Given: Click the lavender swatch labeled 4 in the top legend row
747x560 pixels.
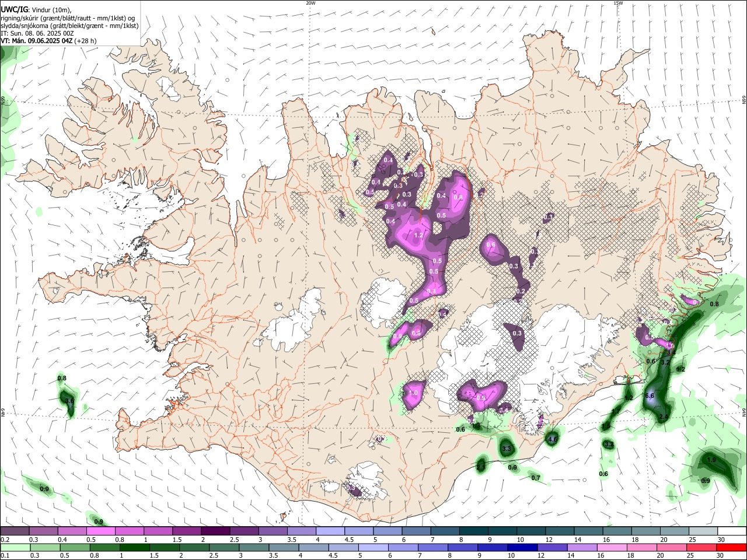Looking at the screenshot, I should (x=330, y=531).
